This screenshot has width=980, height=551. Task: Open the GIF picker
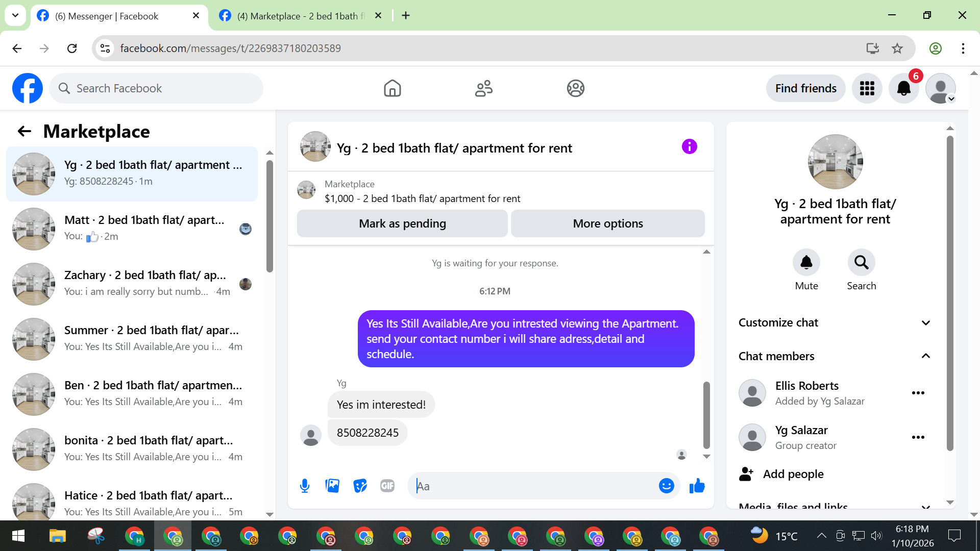(387, 486)
